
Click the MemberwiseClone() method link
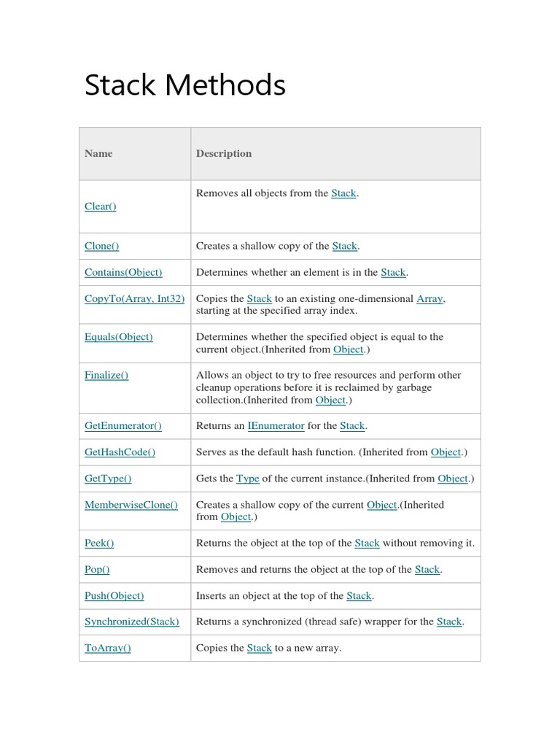coord(131,505)
